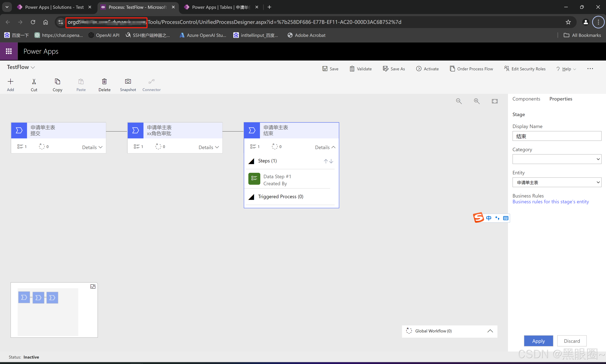Collapse the Global Workflow panel
The image size is (606, 364).
pos(490,331)
